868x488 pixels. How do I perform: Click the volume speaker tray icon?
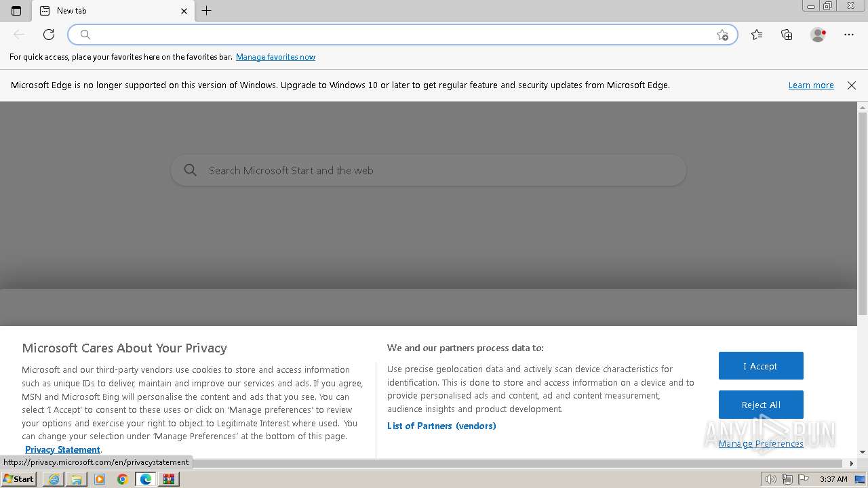[771, 479]
